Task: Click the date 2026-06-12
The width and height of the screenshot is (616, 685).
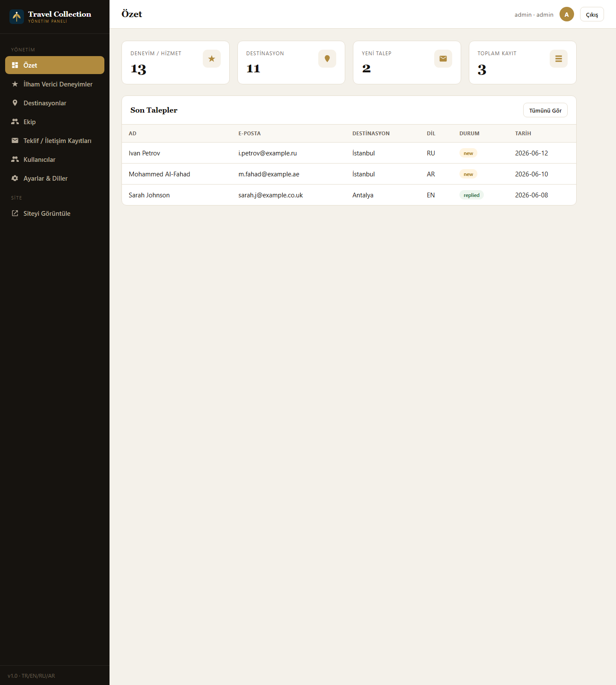Action: coord(531,153)
